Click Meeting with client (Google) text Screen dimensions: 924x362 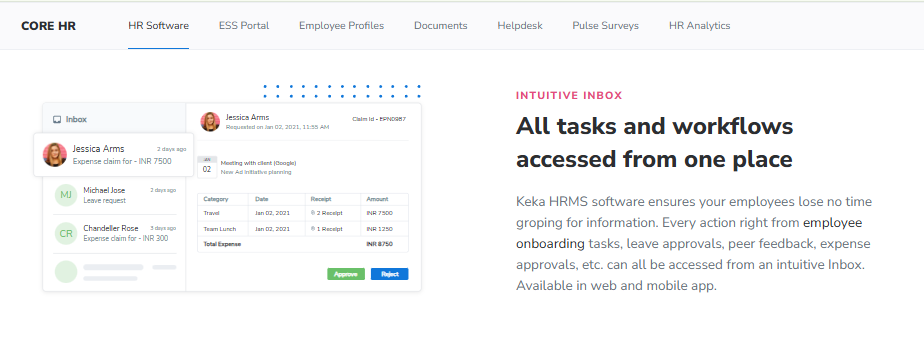[258, 163]
